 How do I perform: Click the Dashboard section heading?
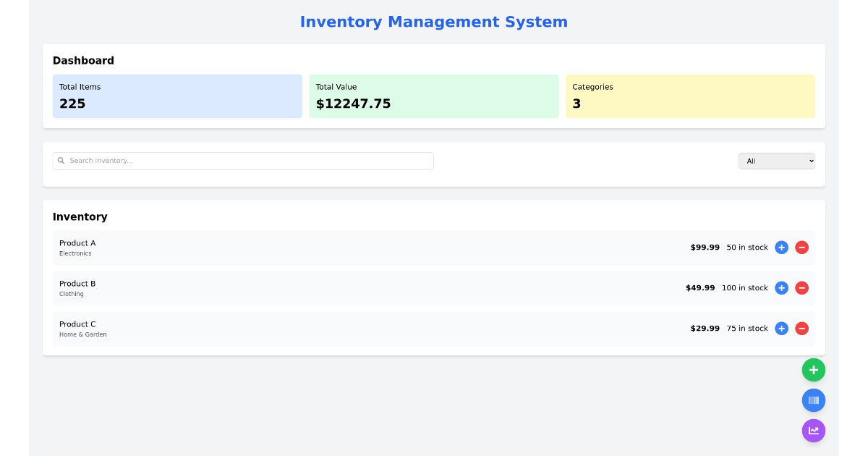(83, 61)
